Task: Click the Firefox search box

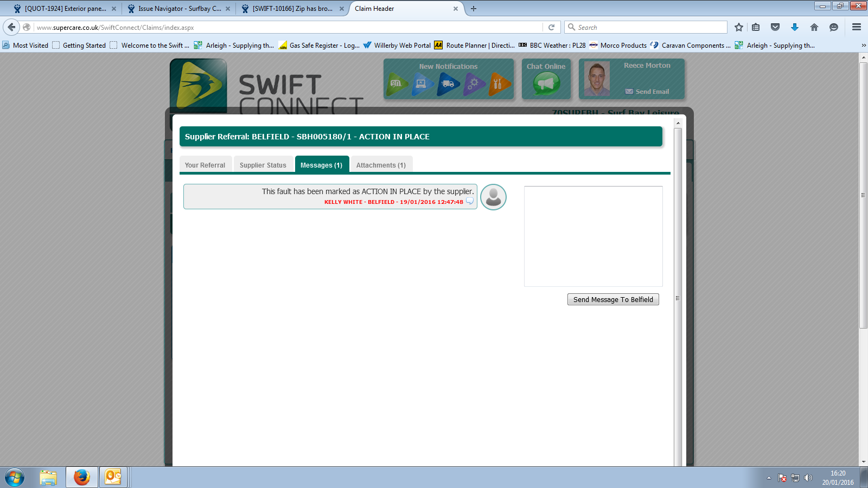Action: point(646,27)
